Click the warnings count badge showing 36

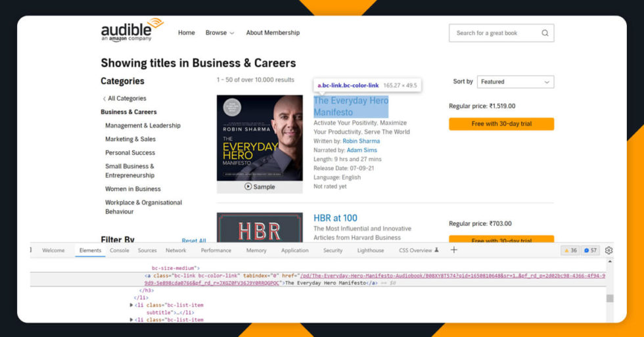pyautogui.click(x=570, y=250)
